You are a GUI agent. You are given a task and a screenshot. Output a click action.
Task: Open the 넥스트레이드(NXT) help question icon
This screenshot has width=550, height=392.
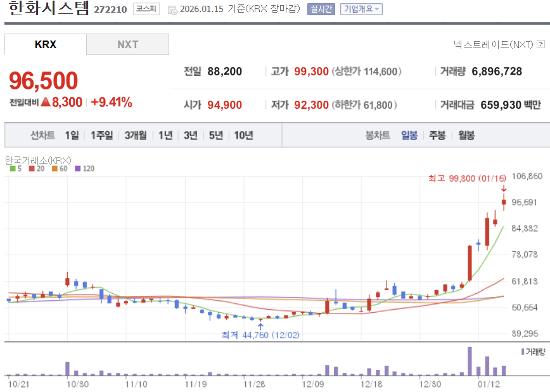coord(541,44)
